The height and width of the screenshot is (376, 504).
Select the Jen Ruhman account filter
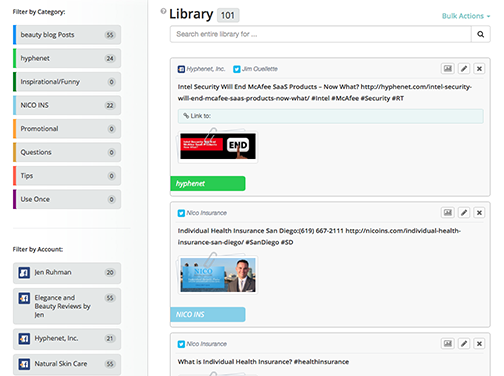[67, 273]
